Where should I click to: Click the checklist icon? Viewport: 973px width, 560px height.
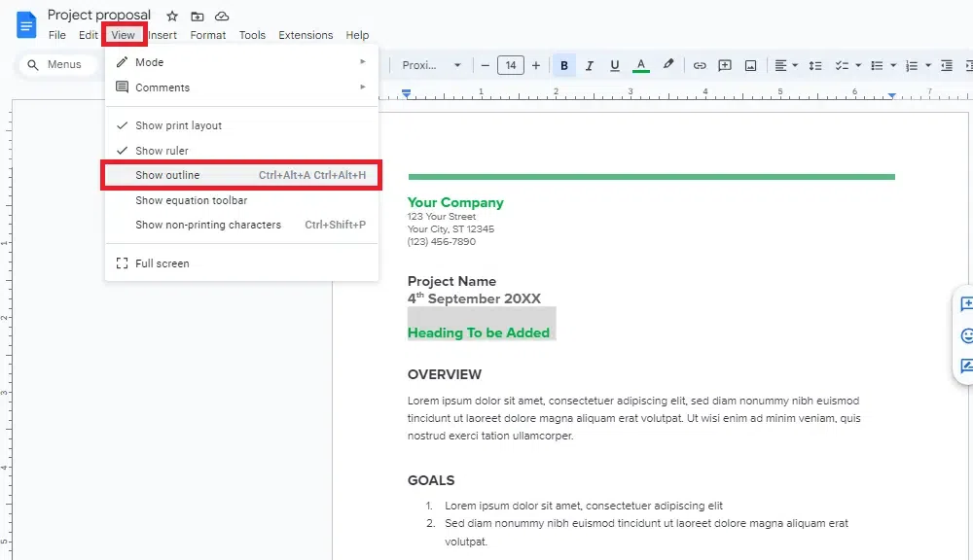[x=842, y=65]
